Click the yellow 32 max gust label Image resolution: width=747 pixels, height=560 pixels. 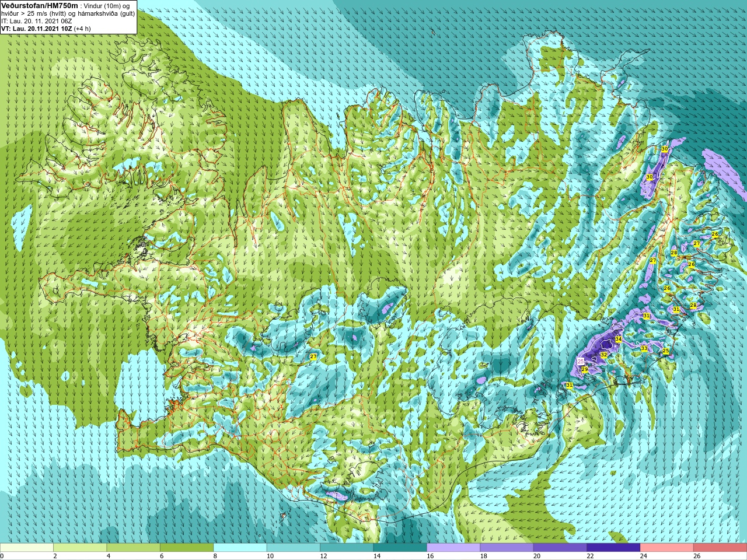pos(603,355)
